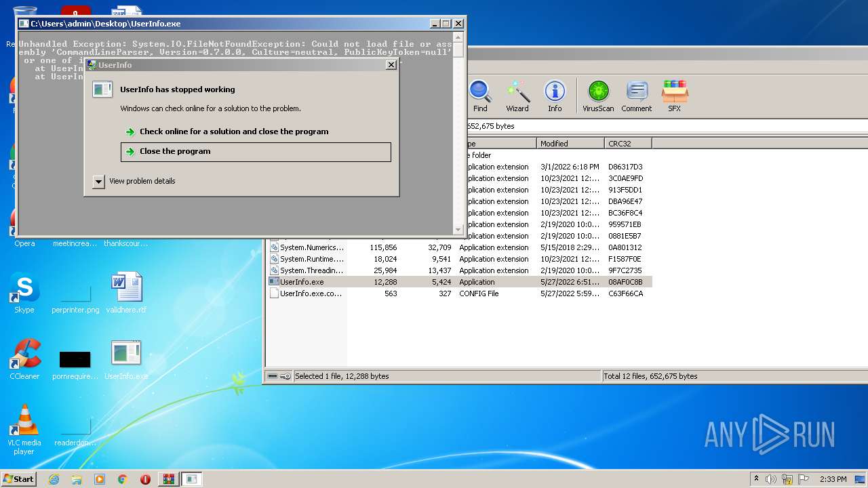The height and width of the screenshot is (488, 868).
Task: Select the readerdon desktop file
Action: 75,432
